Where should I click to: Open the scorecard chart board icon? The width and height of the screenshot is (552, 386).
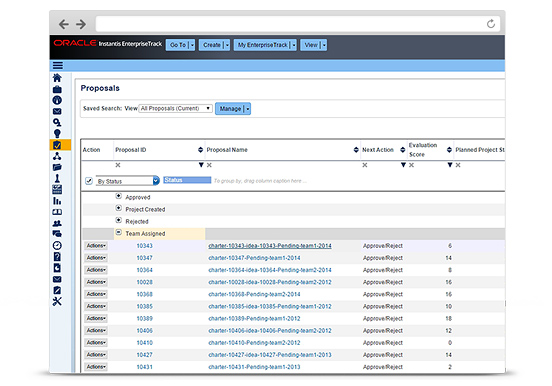[57, 189]
